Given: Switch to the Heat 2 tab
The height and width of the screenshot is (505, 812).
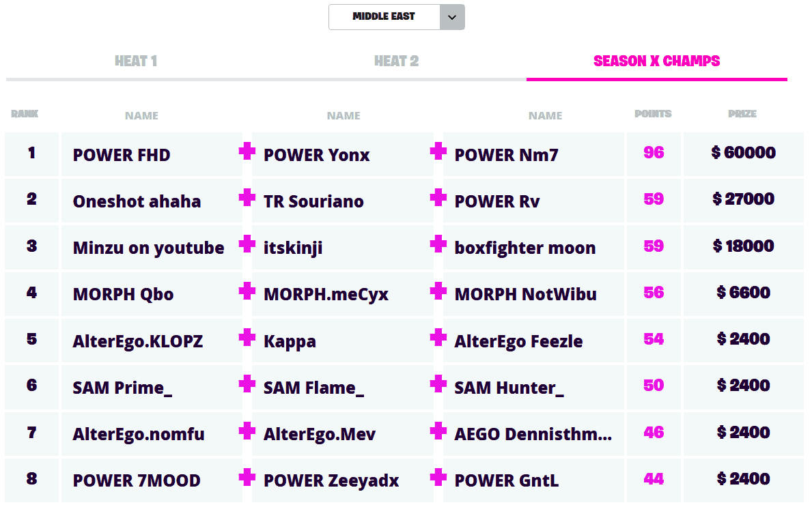Looking at the screenshot, I should 396,61.
